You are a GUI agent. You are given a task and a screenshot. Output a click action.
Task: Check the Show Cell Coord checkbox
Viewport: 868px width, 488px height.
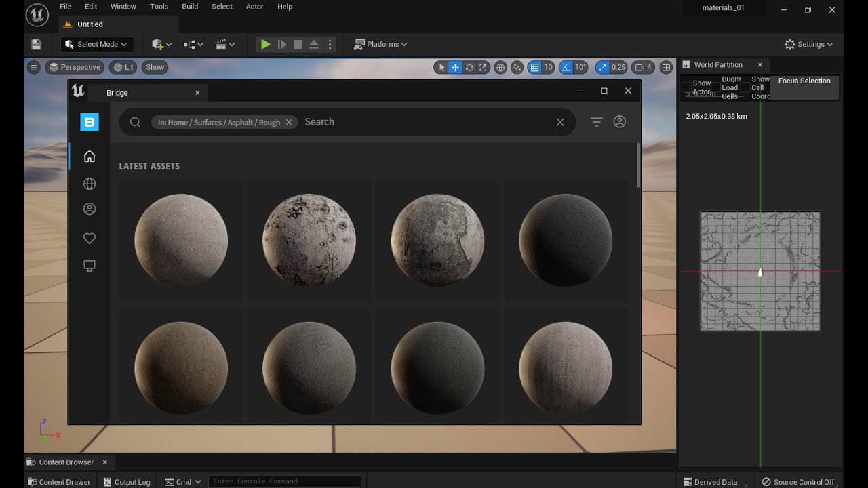[x=745, y=87]
